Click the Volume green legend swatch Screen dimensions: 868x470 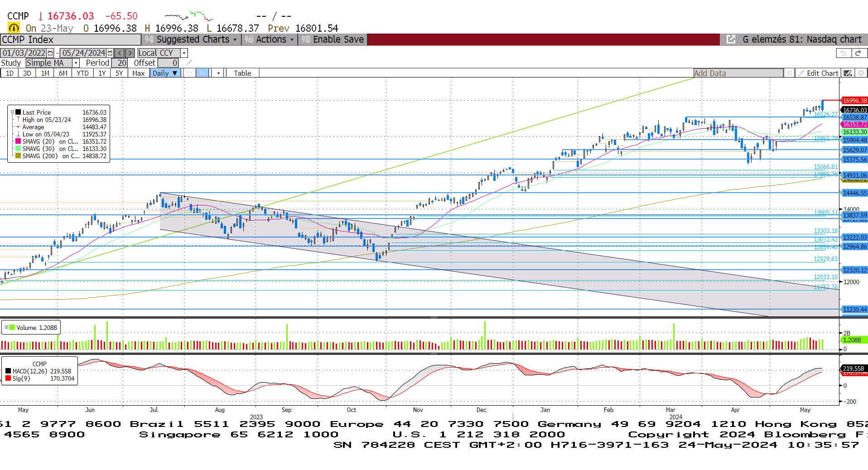[x=12, y=327]
